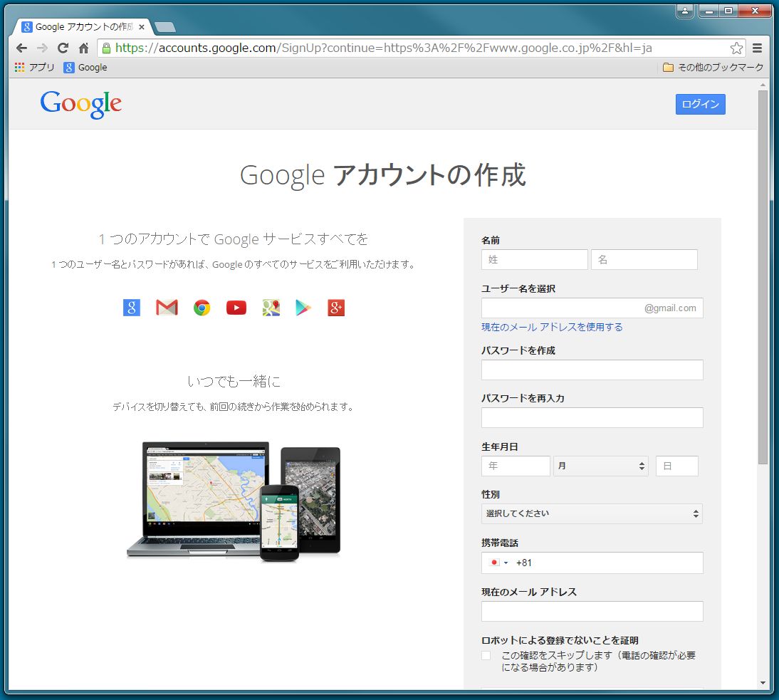Screen dimensions: 779x700
Task: Click the birth year 年 field
Action: pyautogui.click(x=516, y=466)
